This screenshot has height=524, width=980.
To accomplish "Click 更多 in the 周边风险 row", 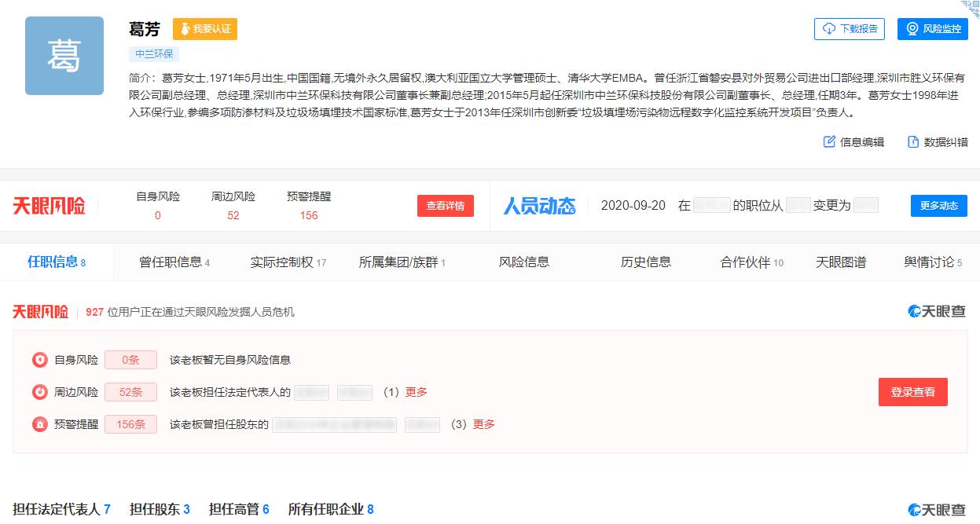I will (x=417, y=392).
